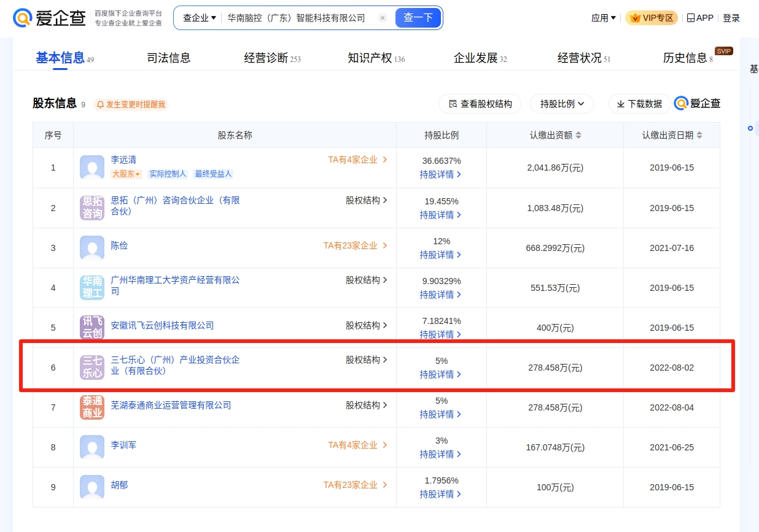Enable 发生变更时提醒我 notification
Screen dimensions: 759x532
131,104
